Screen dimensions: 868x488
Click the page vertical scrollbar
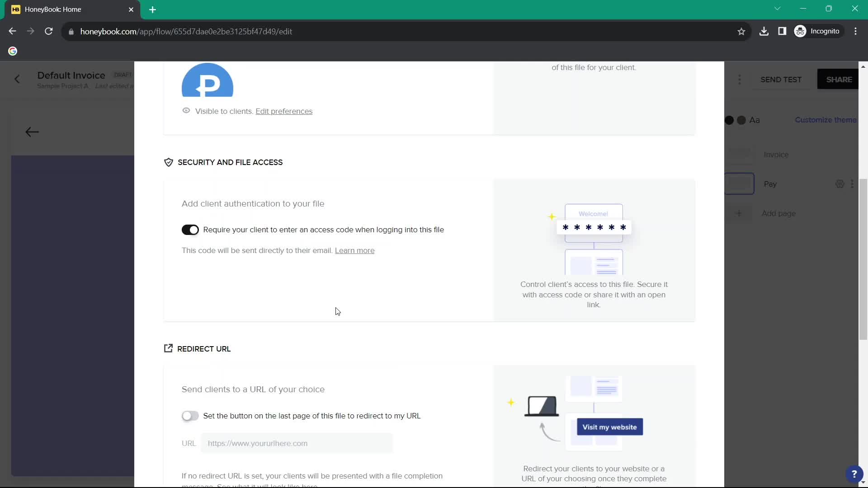point(863,259)
